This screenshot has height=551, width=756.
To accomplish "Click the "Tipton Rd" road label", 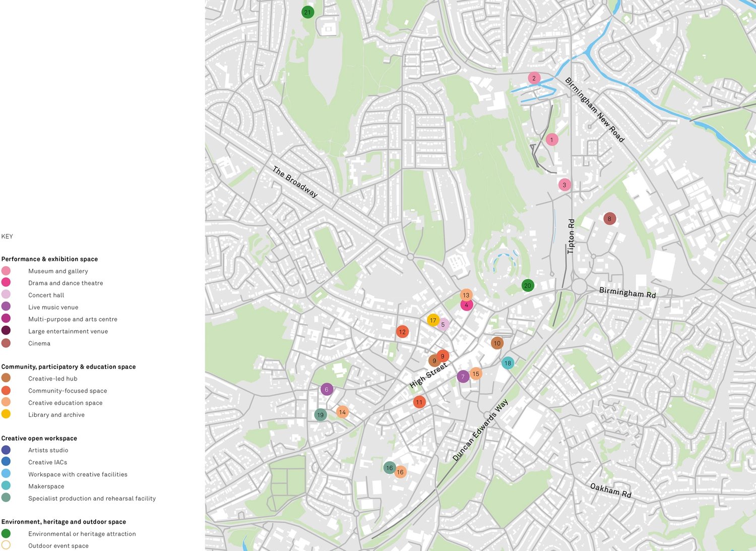I will [x=571, y=236].
